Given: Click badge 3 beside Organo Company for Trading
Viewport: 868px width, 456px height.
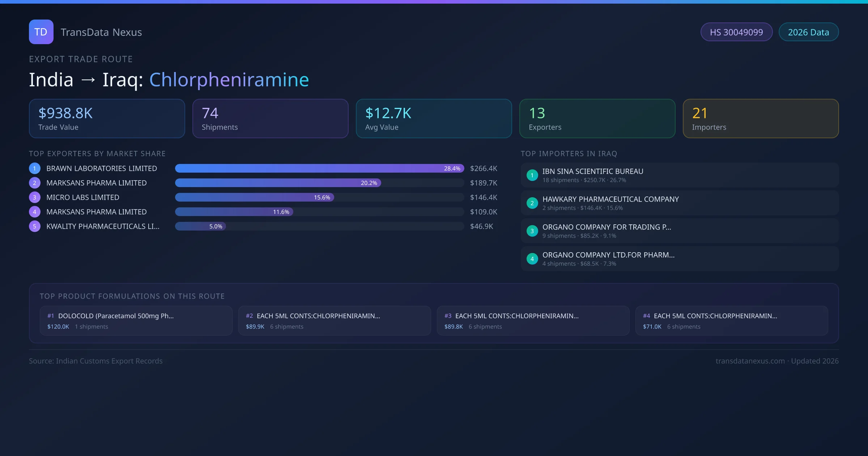Looking at the screenshot, I should click(532, 231).
